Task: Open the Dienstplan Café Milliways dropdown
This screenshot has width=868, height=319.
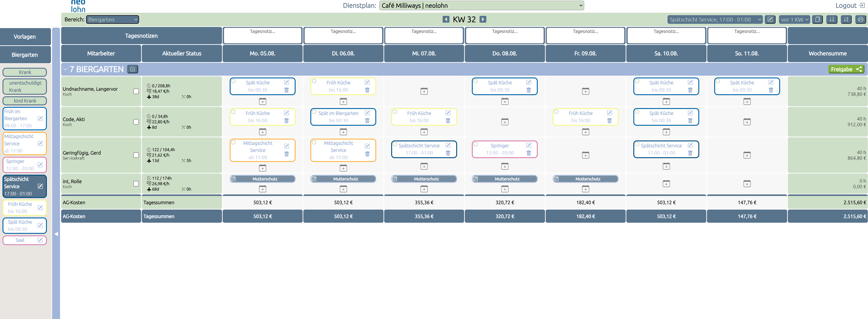Action: pyautogui.click(x=481, y=5)
